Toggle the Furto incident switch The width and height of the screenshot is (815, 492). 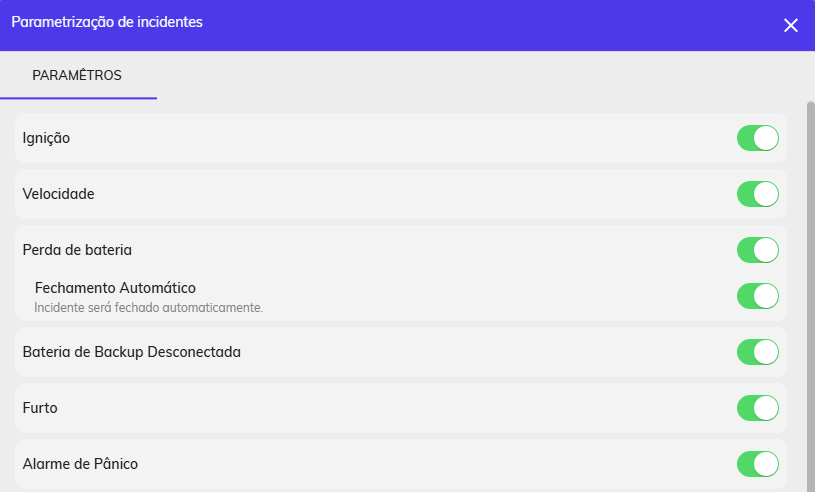coord(757,408)
